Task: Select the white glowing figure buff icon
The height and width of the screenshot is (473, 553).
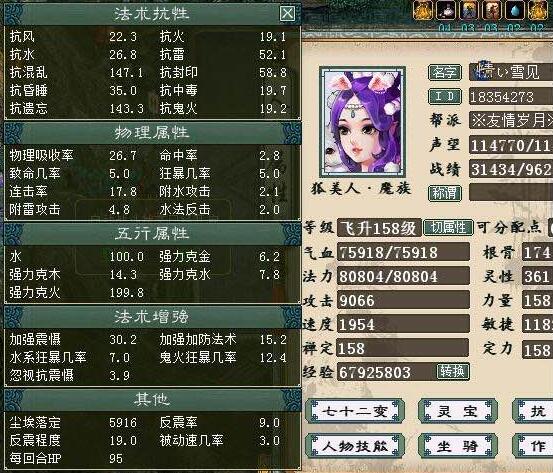Action: pyautogui.click(x=446, y=10)
